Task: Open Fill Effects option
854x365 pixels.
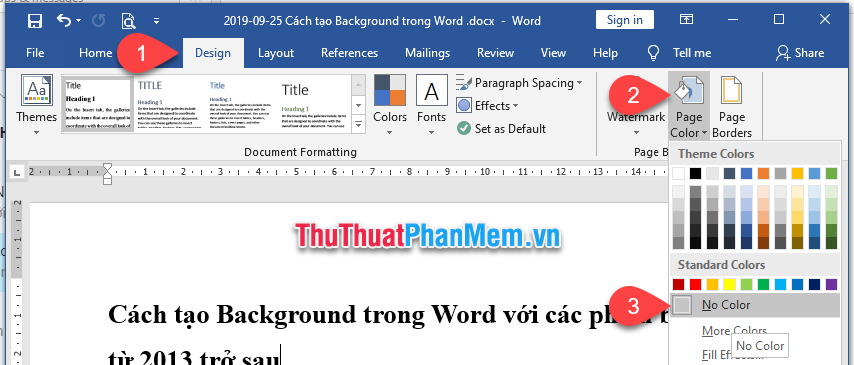Action: (732, 355)
